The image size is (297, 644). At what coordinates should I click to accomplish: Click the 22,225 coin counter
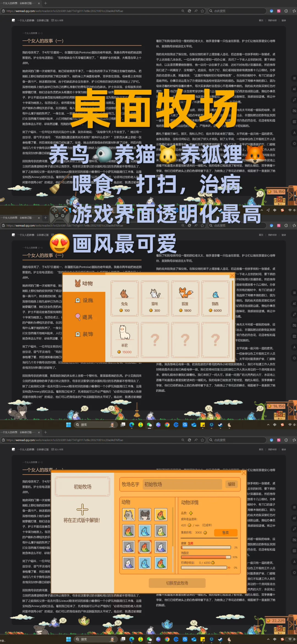point(276,621)
